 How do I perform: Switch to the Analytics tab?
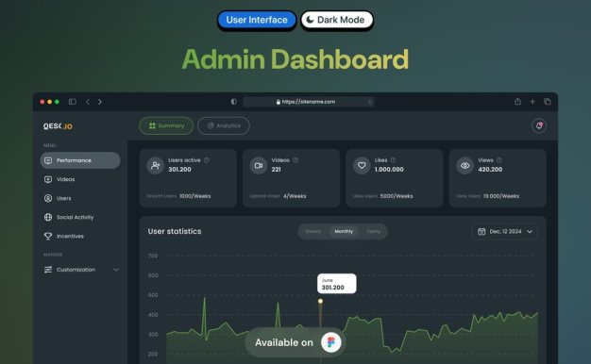click(224, 125)
